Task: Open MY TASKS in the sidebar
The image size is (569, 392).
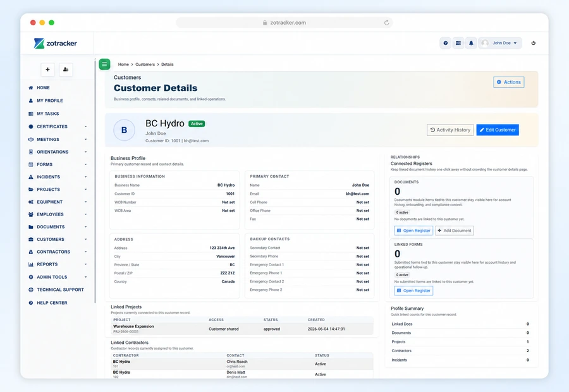Action: [48, 114]
